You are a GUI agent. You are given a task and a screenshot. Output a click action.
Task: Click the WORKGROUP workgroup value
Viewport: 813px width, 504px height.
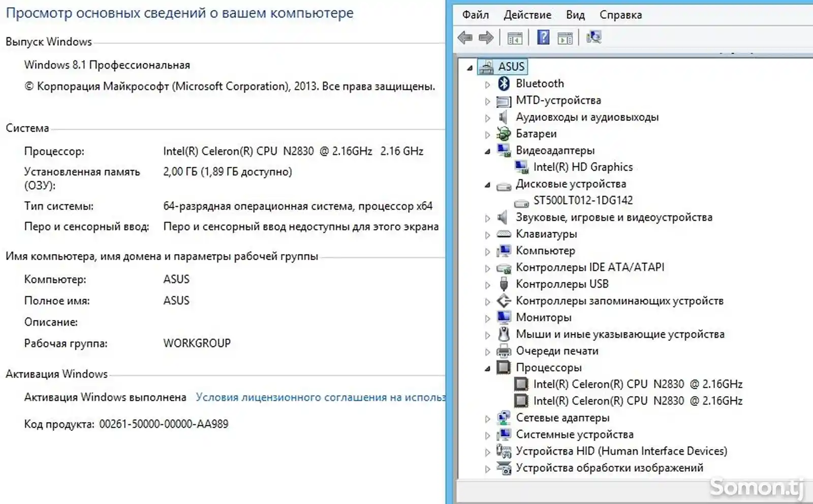(197, 343)
